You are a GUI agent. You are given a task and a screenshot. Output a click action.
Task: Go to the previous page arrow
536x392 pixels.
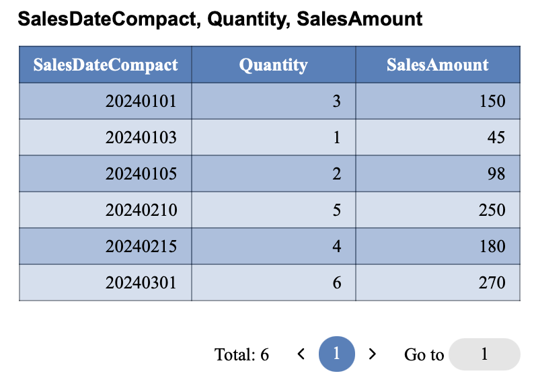[301, 354]
